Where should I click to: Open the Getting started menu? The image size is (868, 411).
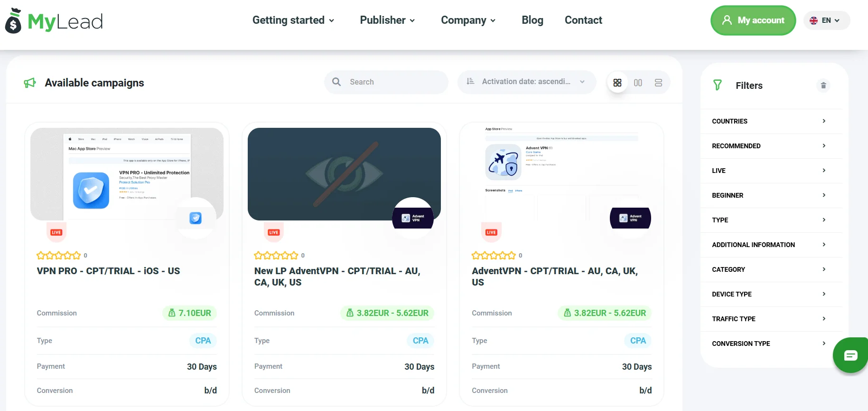293,20
